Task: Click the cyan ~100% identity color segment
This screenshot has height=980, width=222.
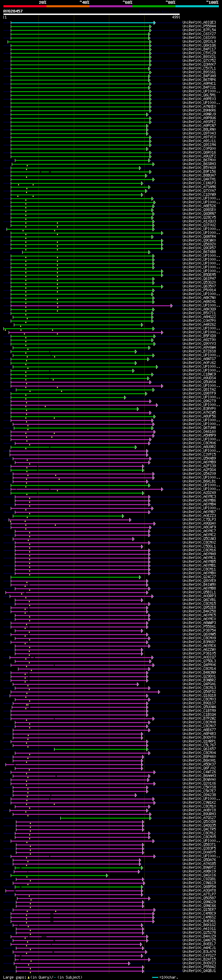Action: point(197,6)
